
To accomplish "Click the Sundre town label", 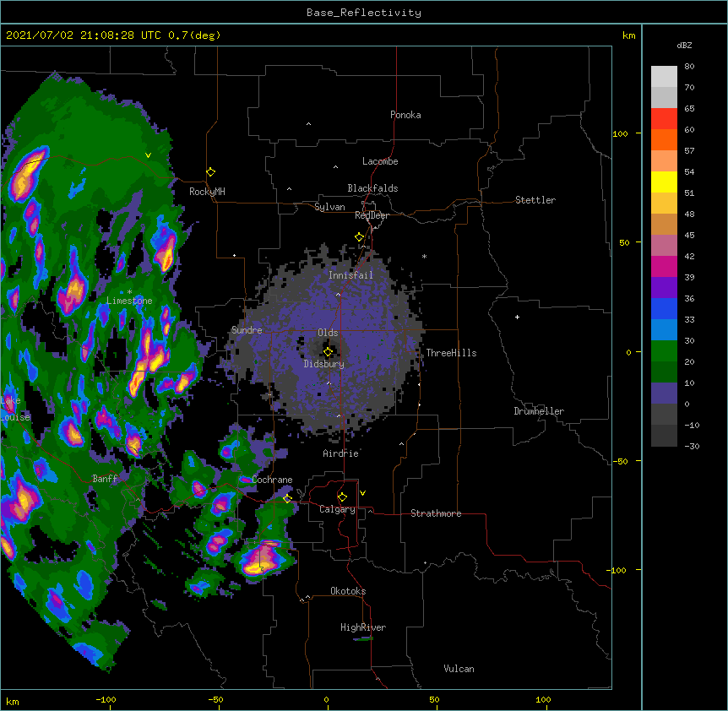I will pyautogui.click(x=247, y=330).
